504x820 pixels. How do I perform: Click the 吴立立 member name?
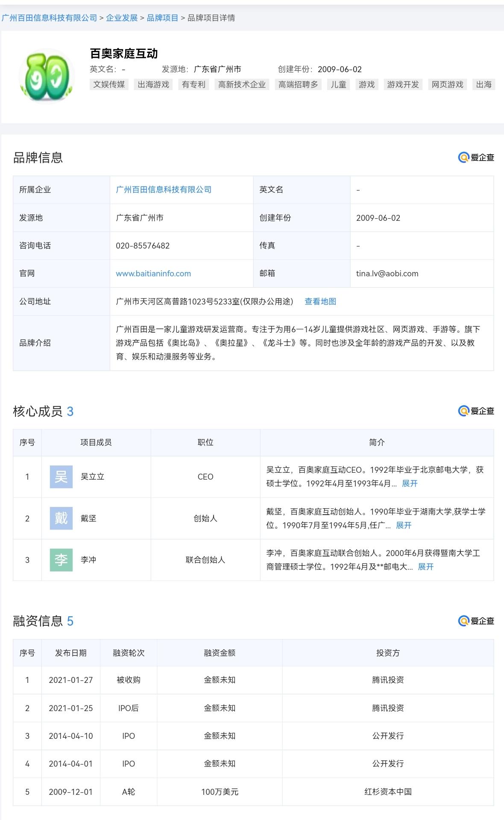pos(93,477)
